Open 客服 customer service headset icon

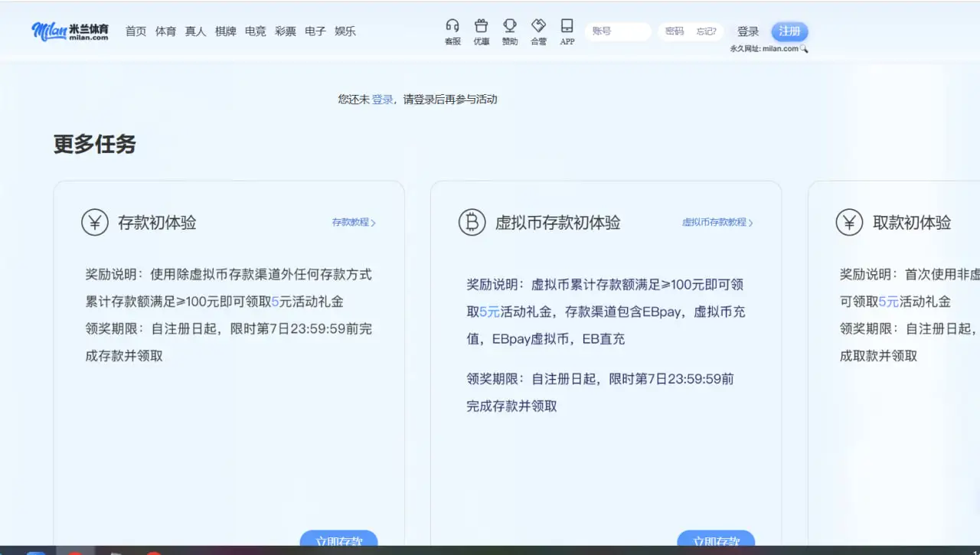click(452, 26)
